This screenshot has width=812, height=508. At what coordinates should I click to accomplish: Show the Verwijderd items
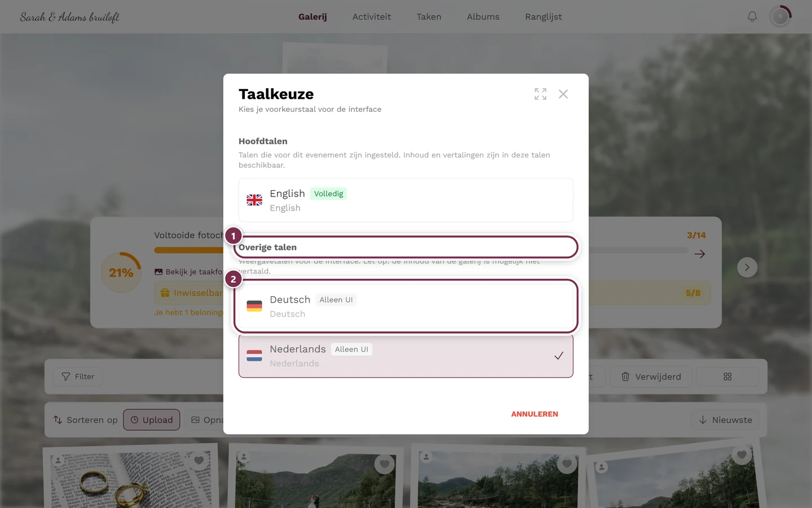(651, 376)
